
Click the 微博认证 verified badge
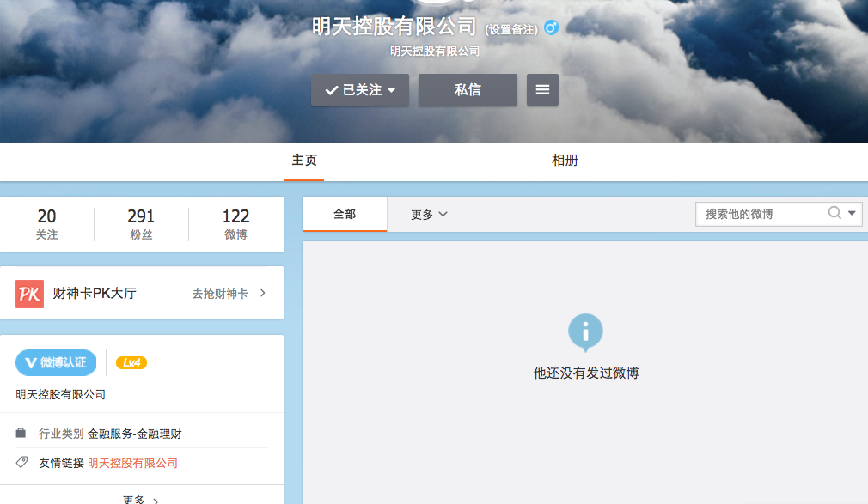point(56,363)
